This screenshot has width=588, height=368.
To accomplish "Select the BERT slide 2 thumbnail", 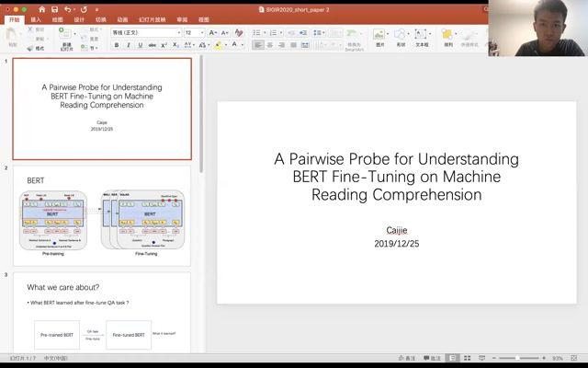I will point(102,214).
